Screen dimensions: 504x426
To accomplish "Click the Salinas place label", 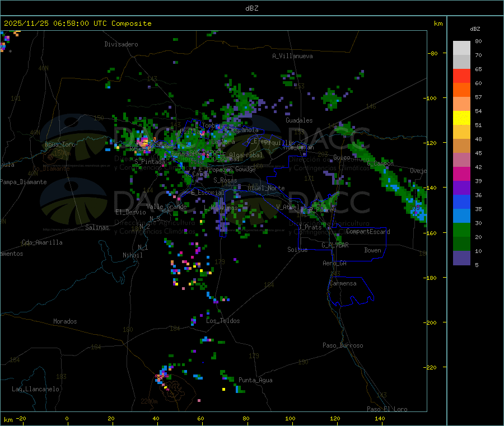I will point(97,227).
